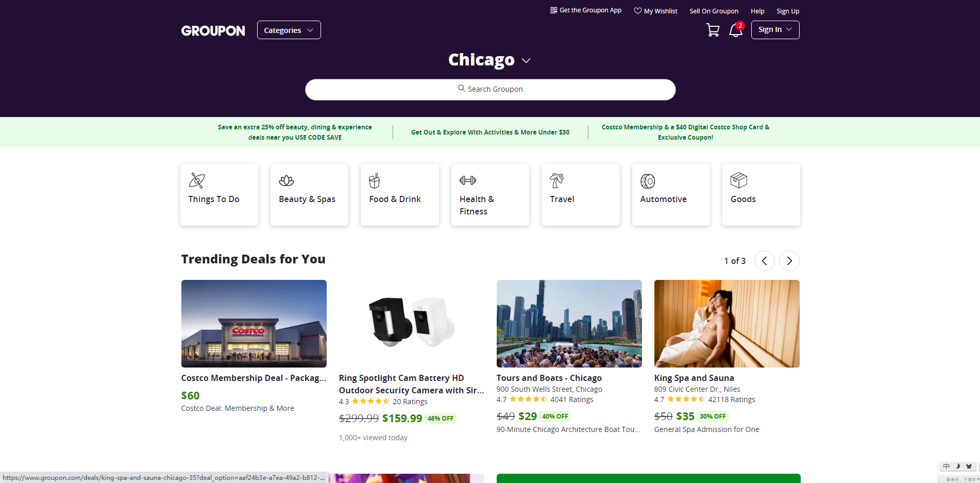980x483 pixels.
Task: Click the GROUPON logo
Action: click(213, 31)
